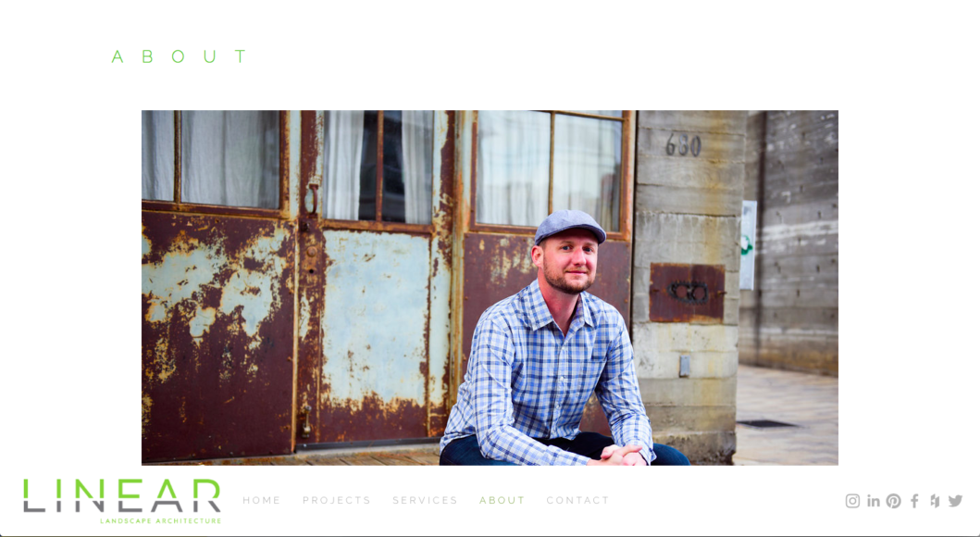
Task: Click the LINEAR logo wordmark
Action: (122, 495)
